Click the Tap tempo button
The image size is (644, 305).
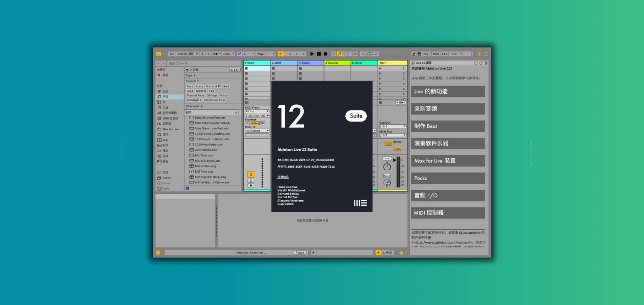click(172, 54)
